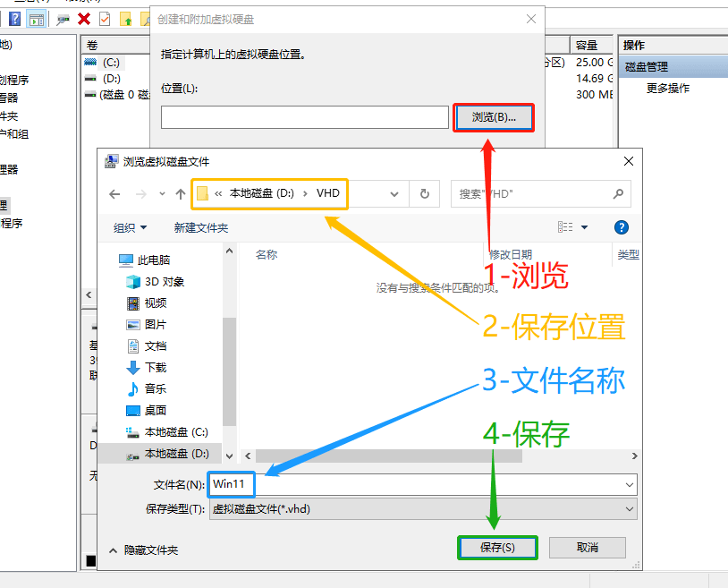Click the magnifier icon in the search box
This screenshot has height=588, width=728.
click(x=618, y=193)
